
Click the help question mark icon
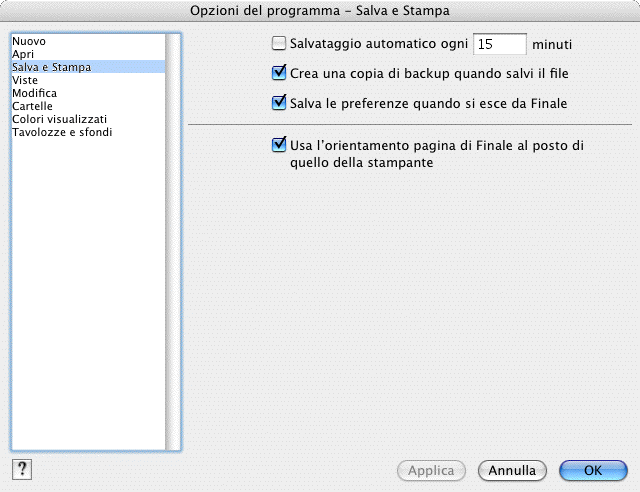click(21, 469)
